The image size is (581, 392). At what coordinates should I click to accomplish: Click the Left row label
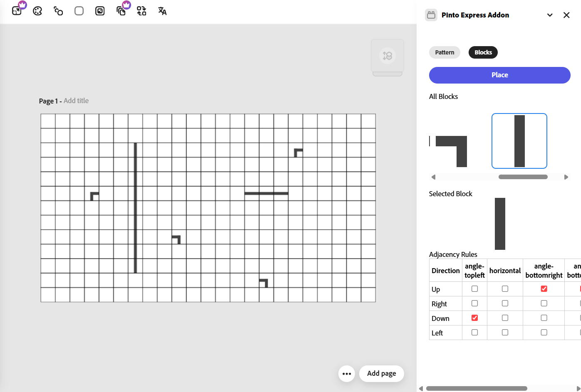coord(437,333)
